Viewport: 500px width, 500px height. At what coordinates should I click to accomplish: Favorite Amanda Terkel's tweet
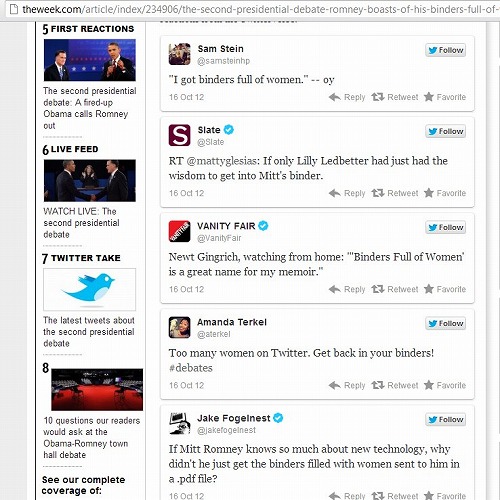click(445, 385)
